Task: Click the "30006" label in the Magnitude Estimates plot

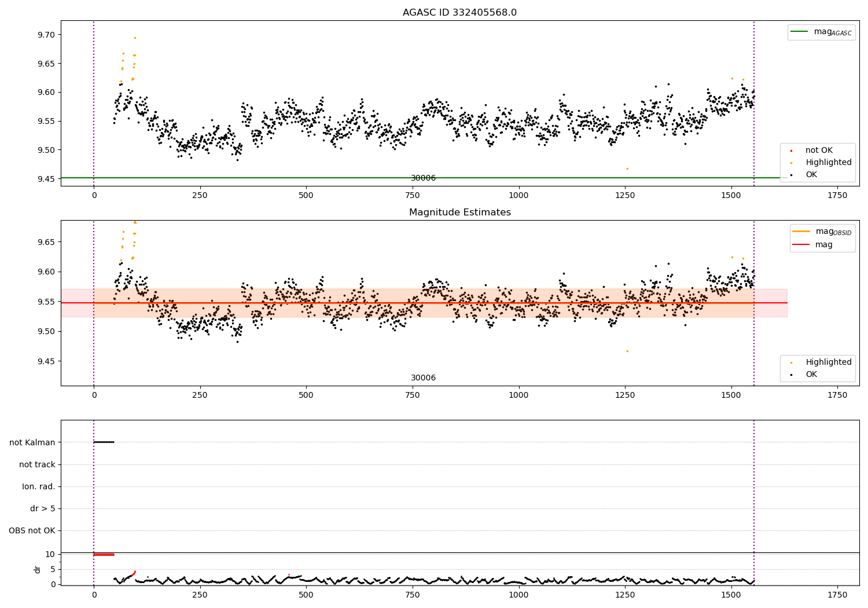Action: tap(423, 378)
